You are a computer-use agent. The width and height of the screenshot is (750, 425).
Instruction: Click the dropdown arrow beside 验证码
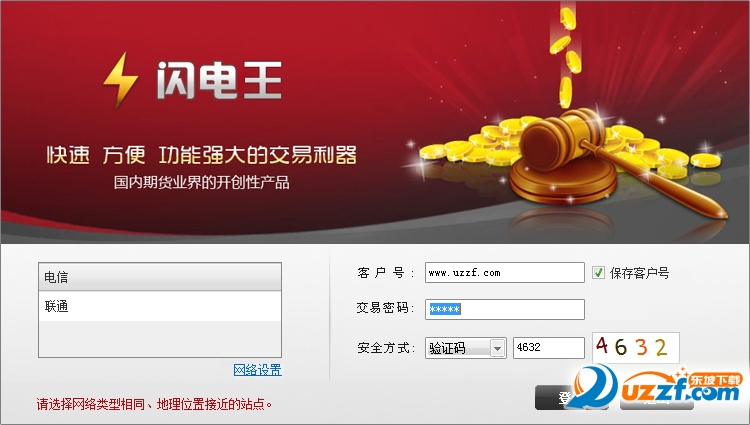497,348
